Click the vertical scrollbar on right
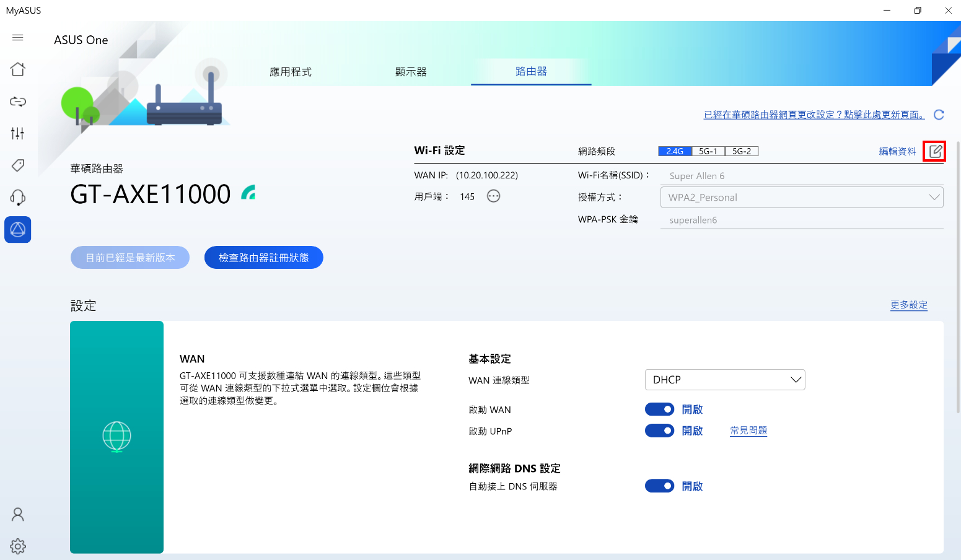 [x=958, y=277]
